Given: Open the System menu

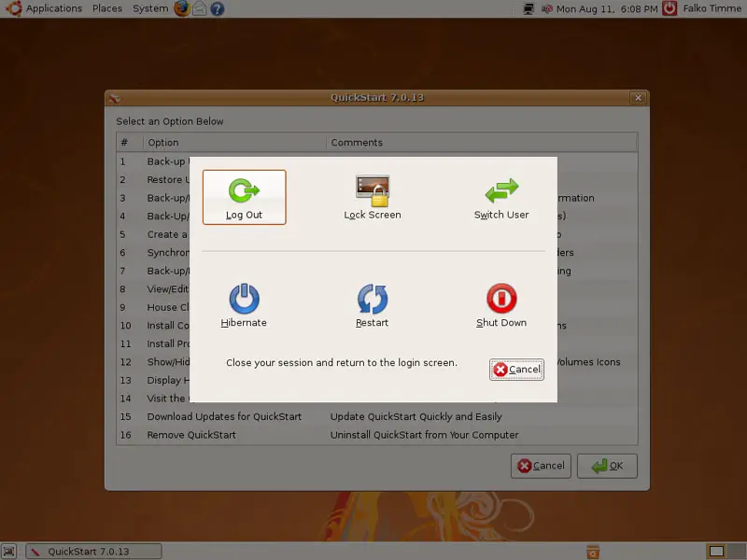Looking at the screenshot, I should click(150, 8).
